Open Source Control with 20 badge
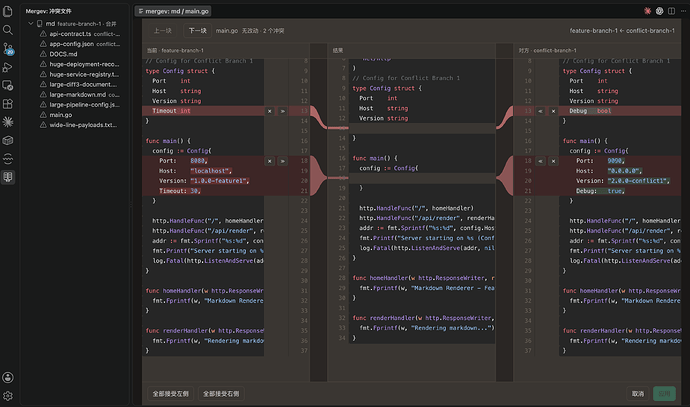Image resolution: width=690 pixels, height=407 pixels. tap(7, 48)
